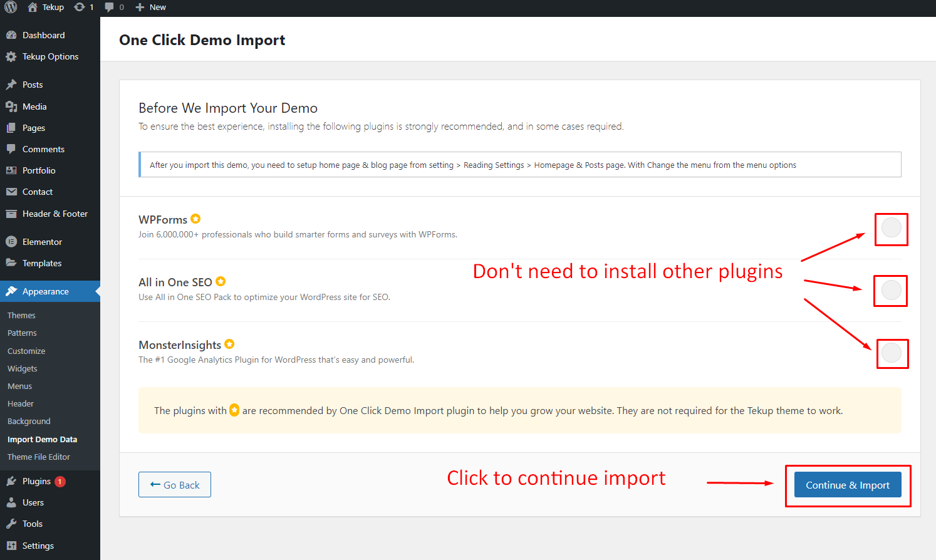Viewport: 936px width, 560px height.
Task: Toggle the WPForms plugin checkbox
Action: coord(891,227)
